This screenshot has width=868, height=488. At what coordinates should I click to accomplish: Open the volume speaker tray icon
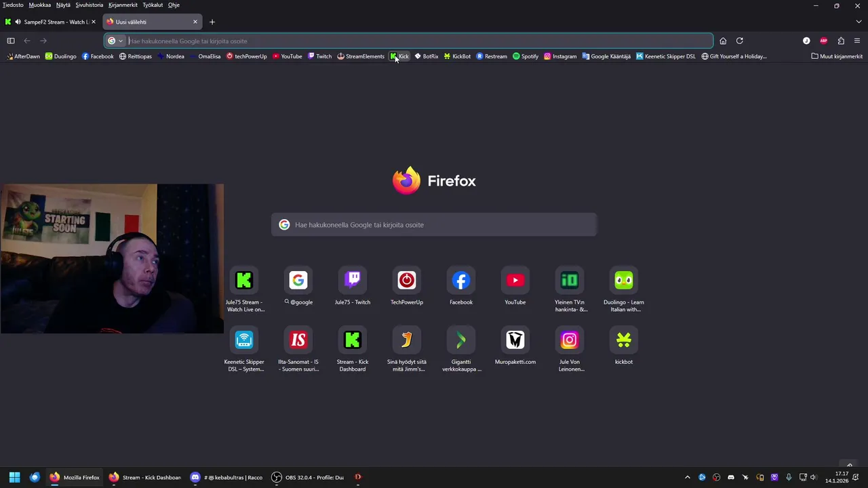click(x=813, y=477)
